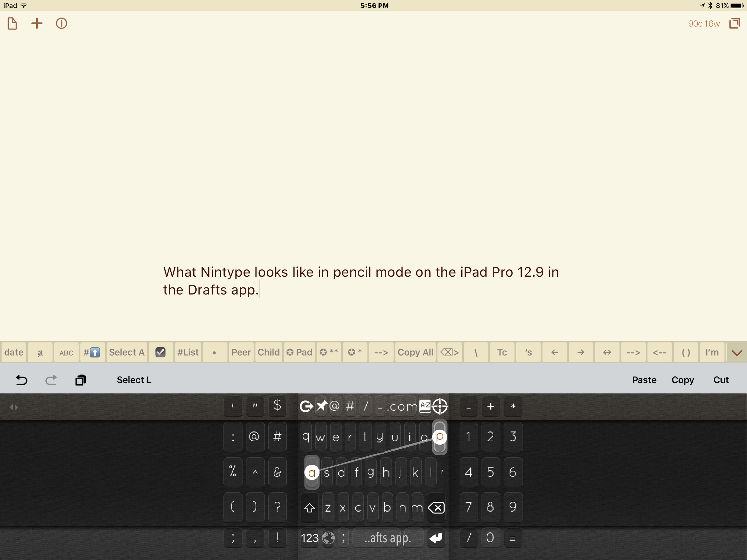Tap the #List key
Screen dimensions: 747x560
[x=188, y=352]
